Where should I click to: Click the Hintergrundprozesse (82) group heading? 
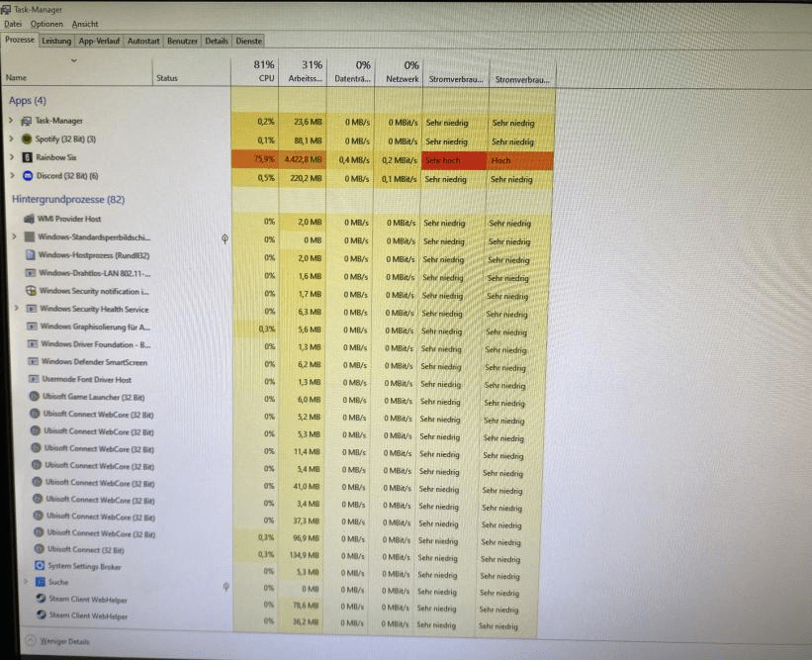pyautogui.click(x=68, y=200)
